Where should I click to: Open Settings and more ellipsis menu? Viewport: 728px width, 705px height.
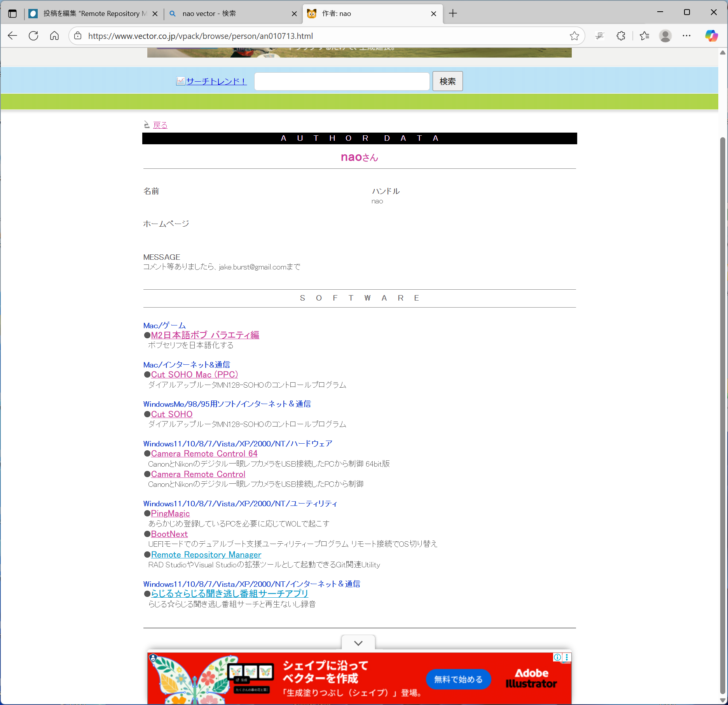click(686, 36)
